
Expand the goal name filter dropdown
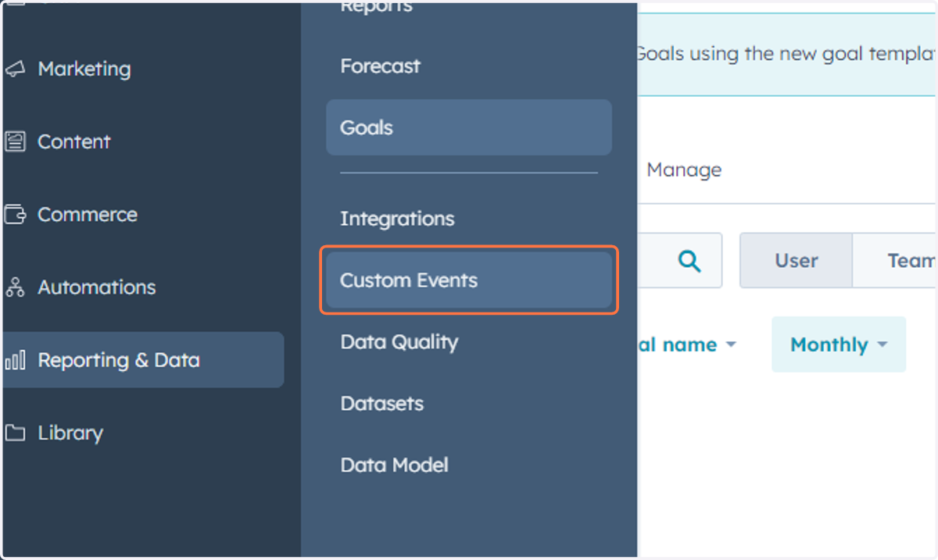click(688, 344)
